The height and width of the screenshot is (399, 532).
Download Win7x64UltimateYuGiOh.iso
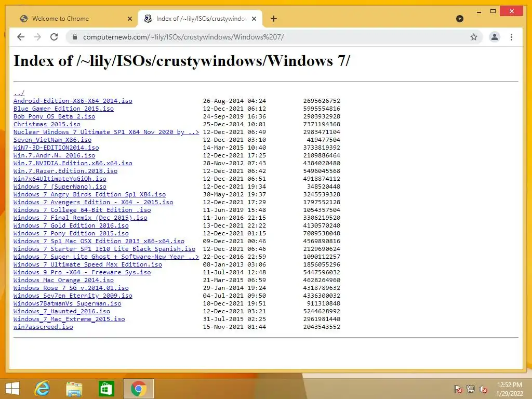click(x=60, y=179)
